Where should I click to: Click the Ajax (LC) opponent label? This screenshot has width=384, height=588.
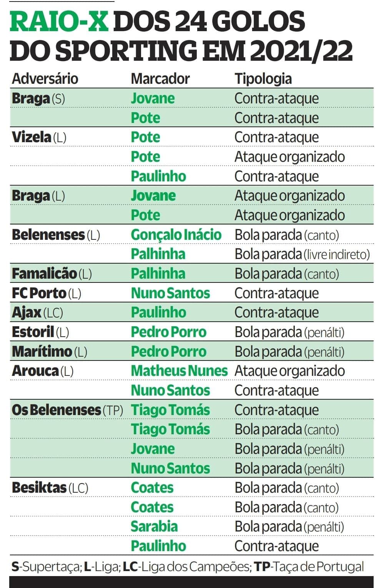[37, 313]
